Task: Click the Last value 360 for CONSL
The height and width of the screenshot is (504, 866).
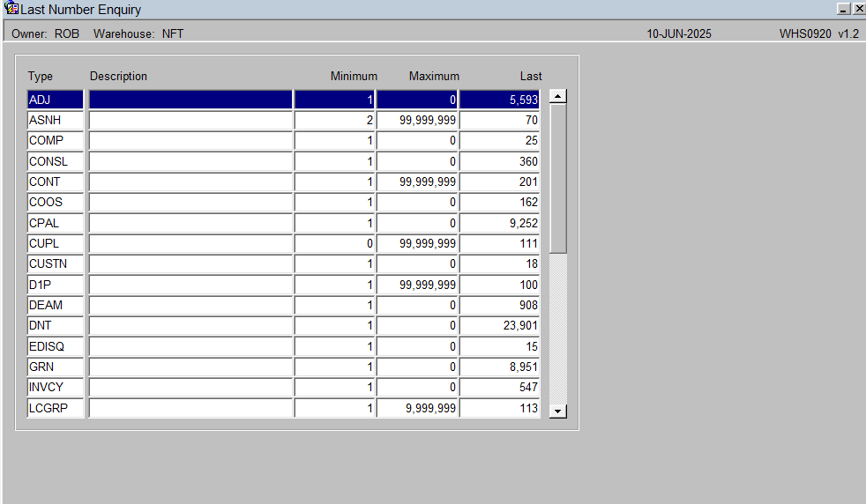Action: point(500,162)
